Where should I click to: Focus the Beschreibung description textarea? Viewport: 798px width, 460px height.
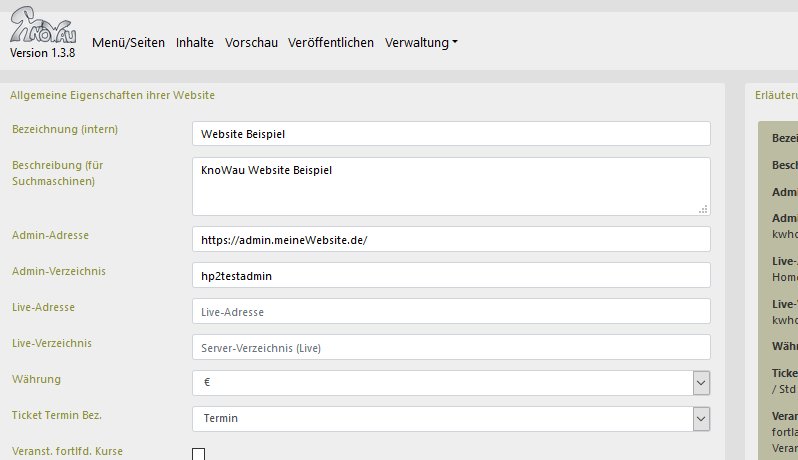coord(450,186)
